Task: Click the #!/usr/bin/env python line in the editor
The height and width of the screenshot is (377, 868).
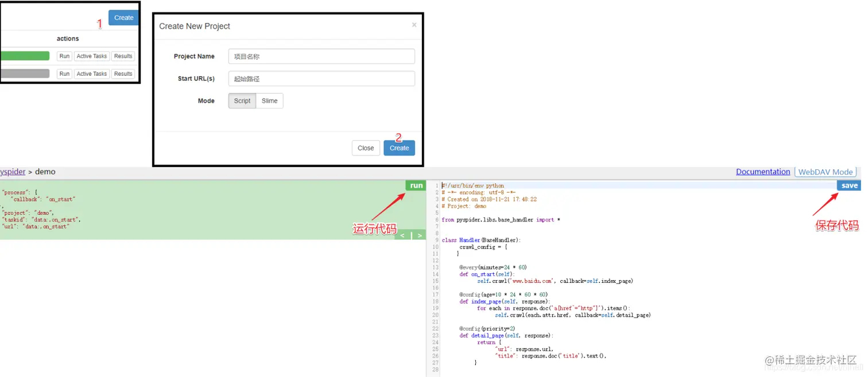Action: (473, 186)
